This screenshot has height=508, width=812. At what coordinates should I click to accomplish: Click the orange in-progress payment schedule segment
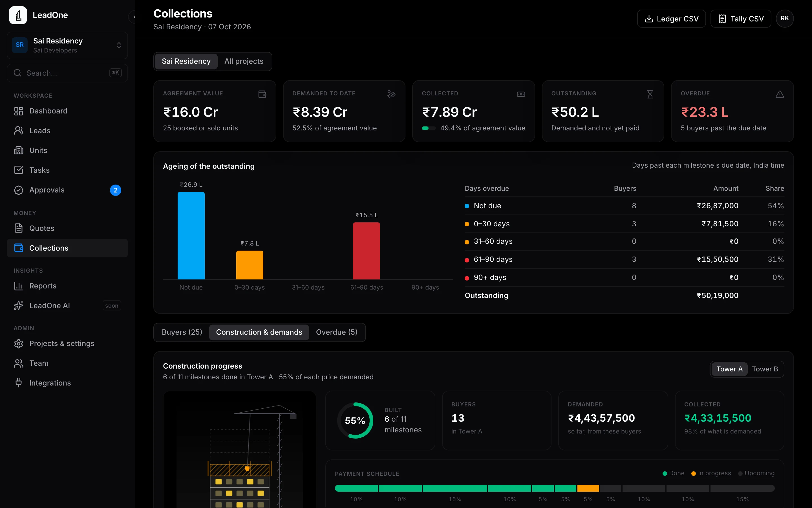588,488
